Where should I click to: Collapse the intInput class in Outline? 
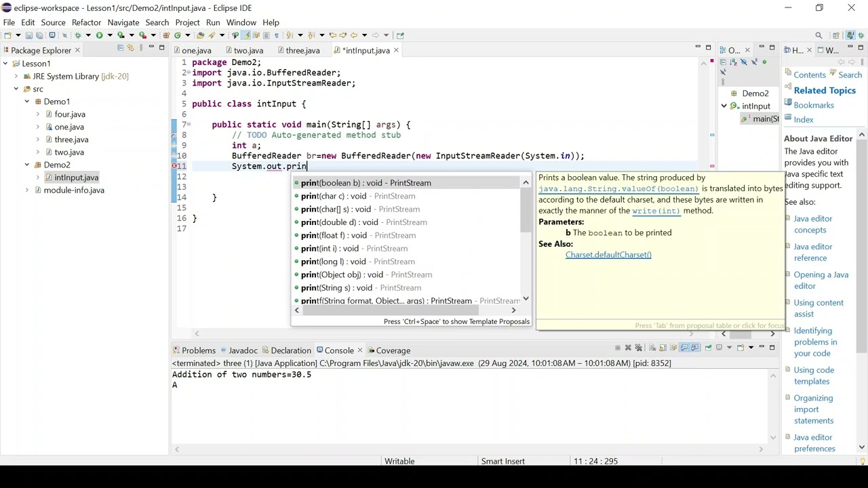point(724,106)
